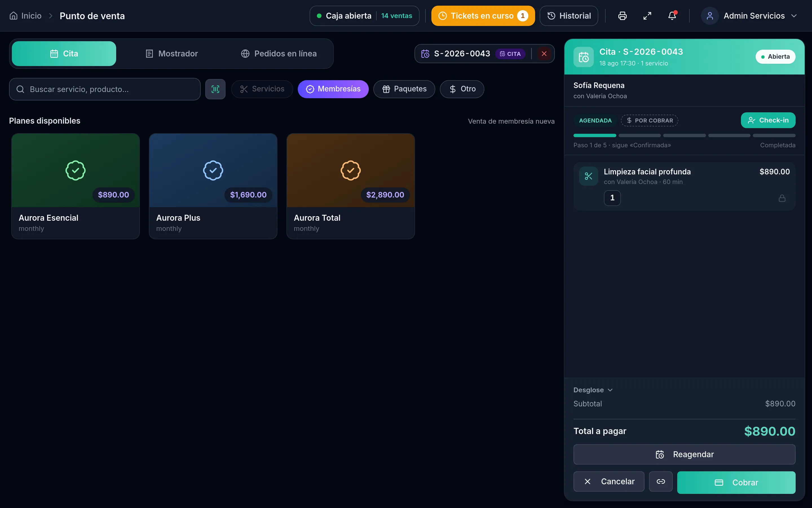
Task: Click the scissors icon on Limpieza facial profunda
Action: click(x=588, y=176)
